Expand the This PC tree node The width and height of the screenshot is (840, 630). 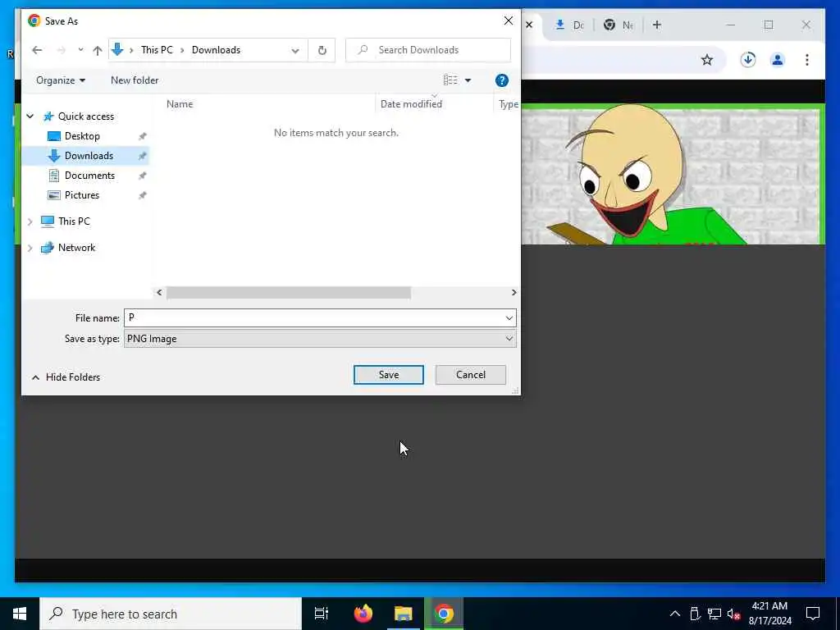(30, 221)
